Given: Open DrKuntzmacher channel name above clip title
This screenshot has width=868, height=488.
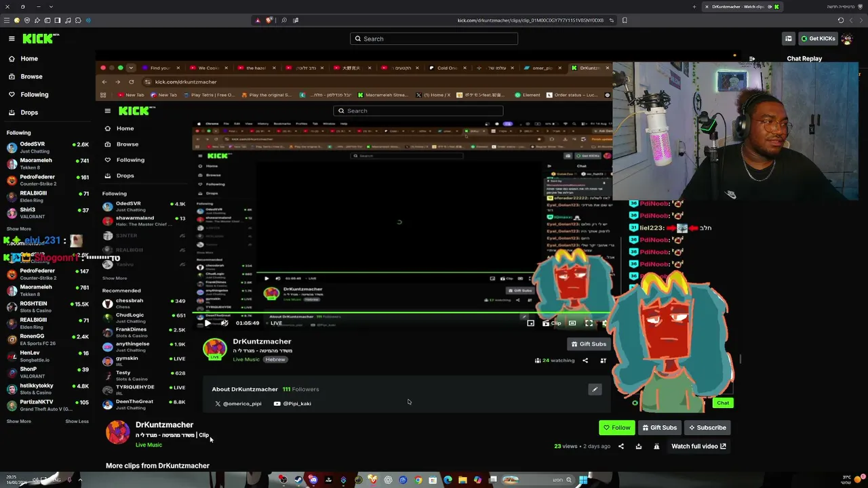Looking at the screenshot, I should click(x=164, y=425).
